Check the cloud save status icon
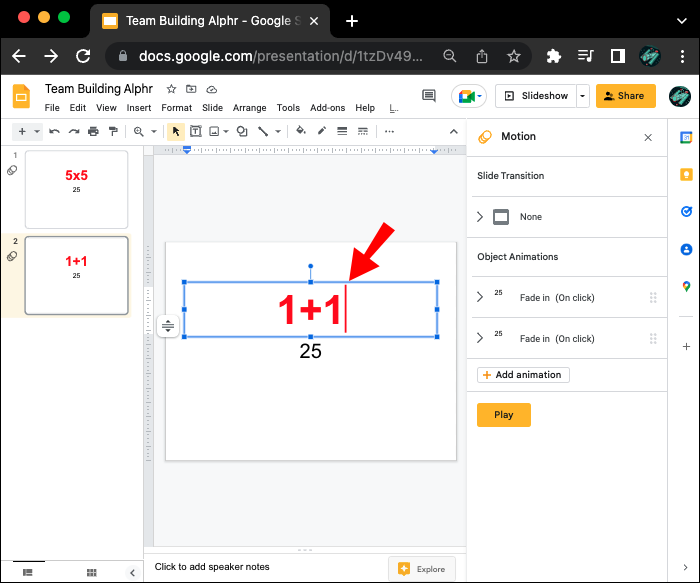 [x=211, y=89]
